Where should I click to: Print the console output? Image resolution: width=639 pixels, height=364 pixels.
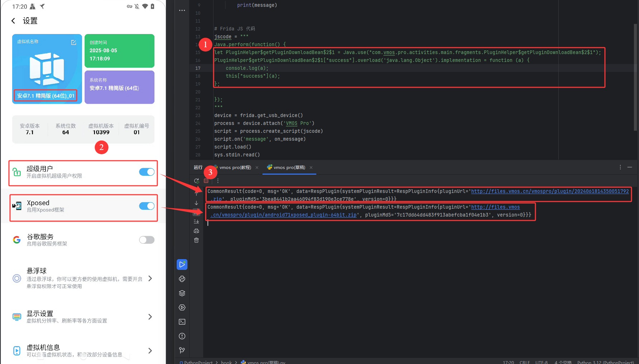(x=196, y=231)
